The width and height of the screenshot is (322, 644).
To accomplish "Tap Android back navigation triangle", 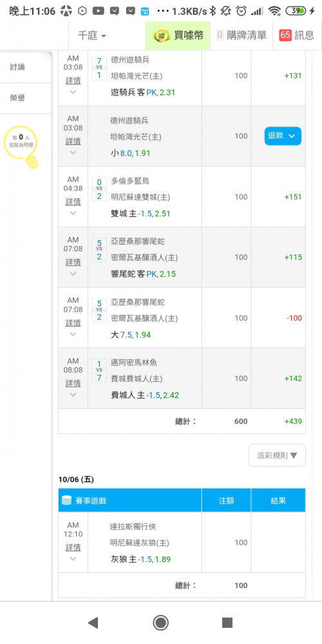I will (93, 623).
